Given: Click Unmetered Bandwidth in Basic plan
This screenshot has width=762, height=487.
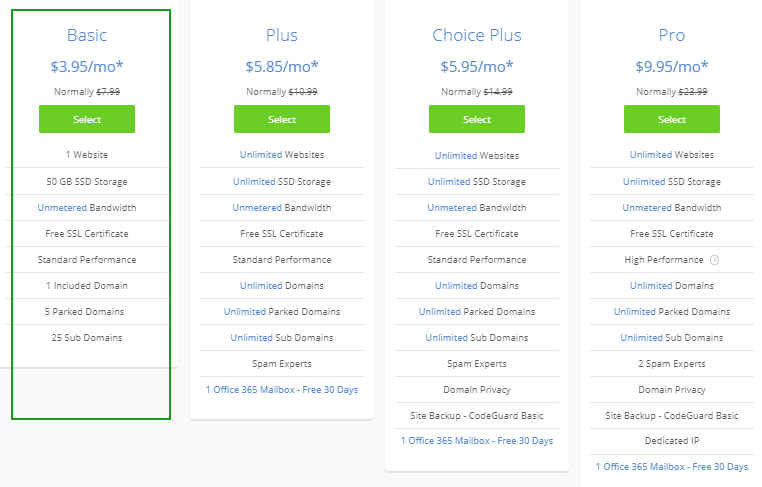Looking at the screenshot, I should (87, 208).
